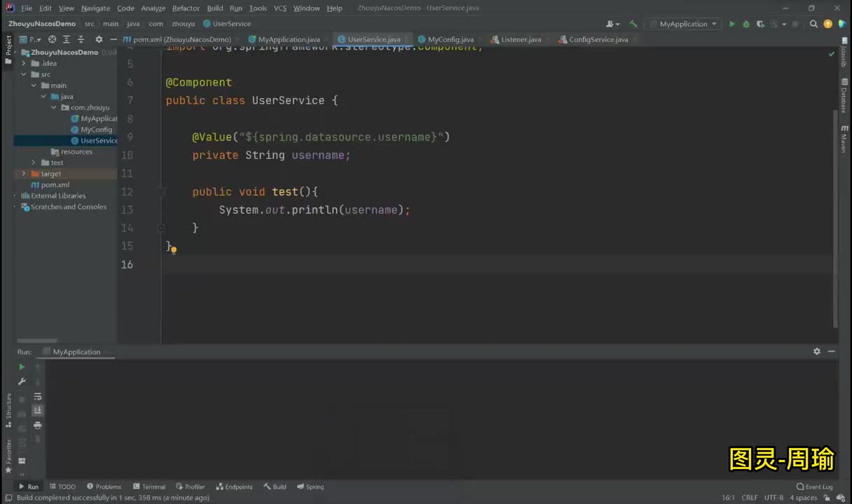Click the print icon in Run panel
Viewport: 852px width, 504px height.
38,425
